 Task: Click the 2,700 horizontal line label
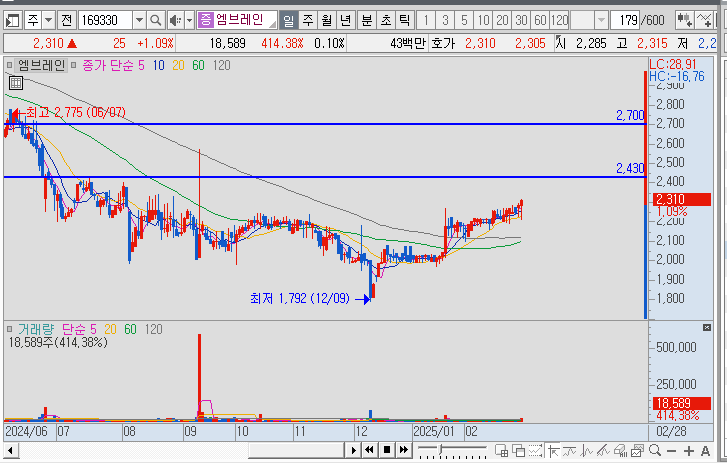630,115
